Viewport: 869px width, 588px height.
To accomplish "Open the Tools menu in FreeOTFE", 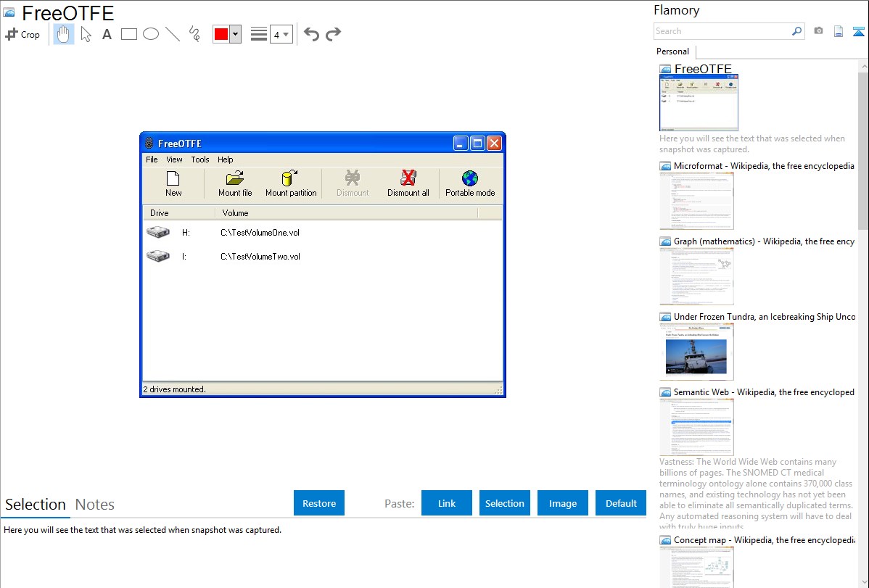I will (200, 160).
